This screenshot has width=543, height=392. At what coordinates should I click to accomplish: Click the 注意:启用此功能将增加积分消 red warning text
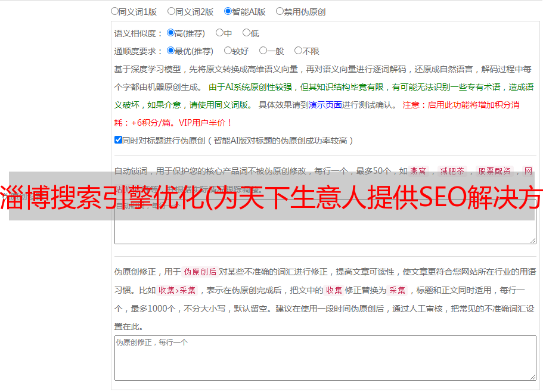point(461,105)
